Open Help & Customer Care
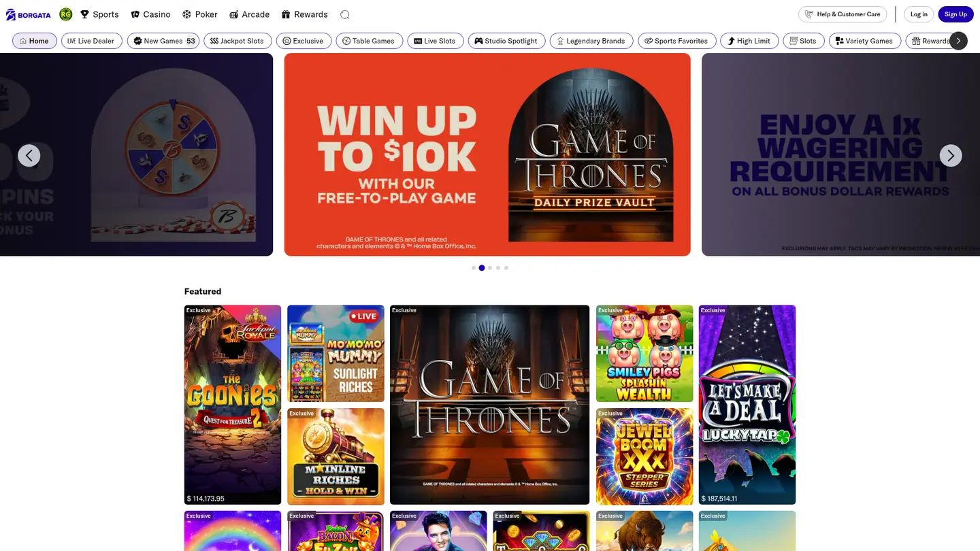Image resolution: width=980 pixels, height=551 pixels. [x=843, y=14]
